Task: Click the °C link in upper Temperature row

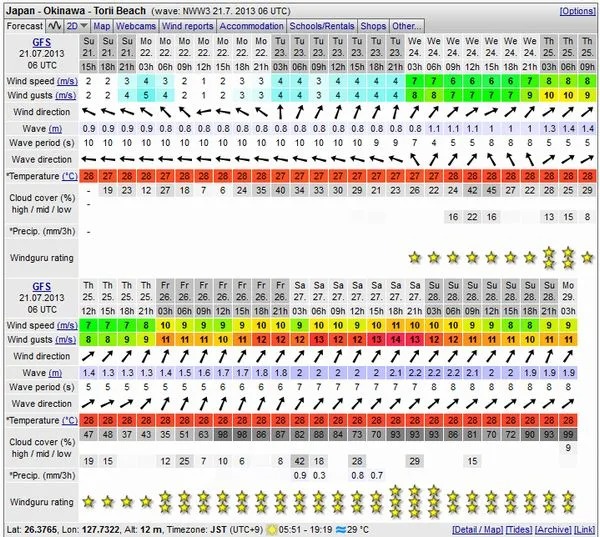Action: [x=70, y=176]
